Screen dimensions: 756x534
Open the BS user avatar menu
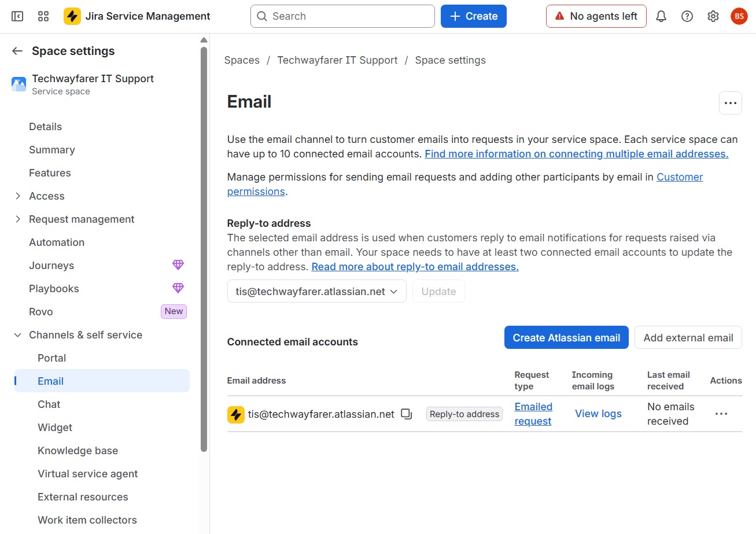[739, 16]
